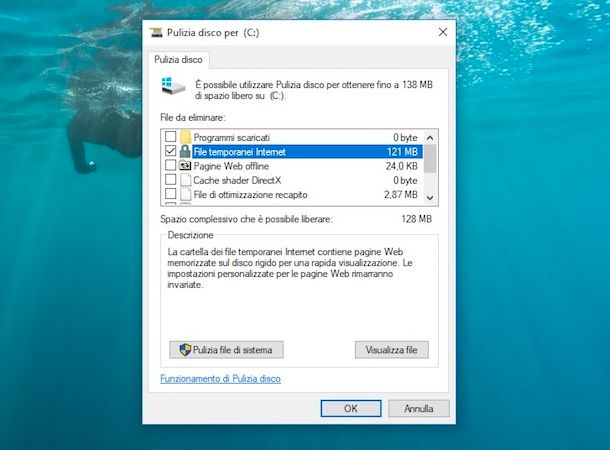Image resolution: width=610 pixels, height=450 pixels.
Task: Click the file list scrollbar thumb
Action: click(430, 158)
